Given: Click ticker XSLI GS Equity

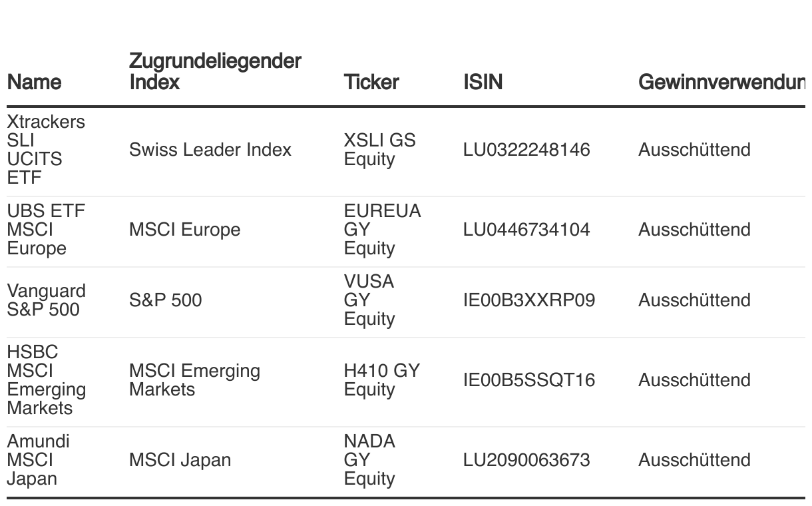Looking at the screenshot, I should (379, 150).
